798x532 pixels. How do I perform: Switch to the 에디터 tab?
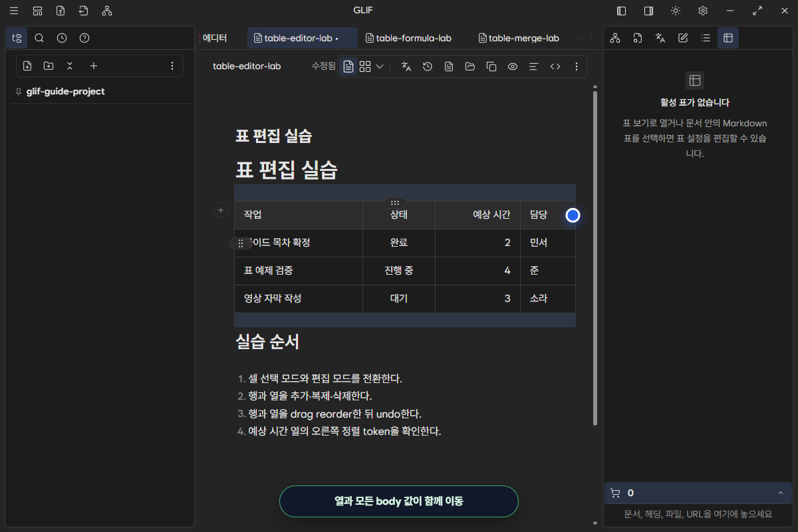point(215,38)
